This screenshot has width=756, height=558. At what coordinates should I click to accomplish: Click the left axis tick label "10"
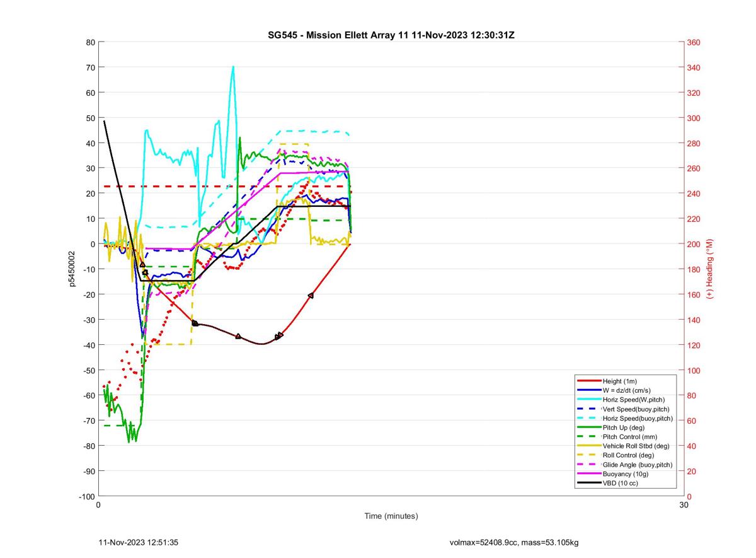pyautogui.click(x=90, y=219)
